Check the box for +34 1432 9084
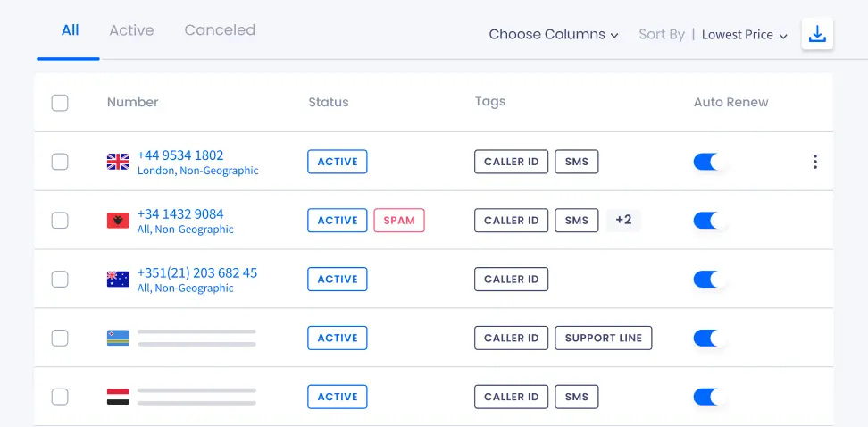Viewport: 868px width, 427px height. coord(60,221)
